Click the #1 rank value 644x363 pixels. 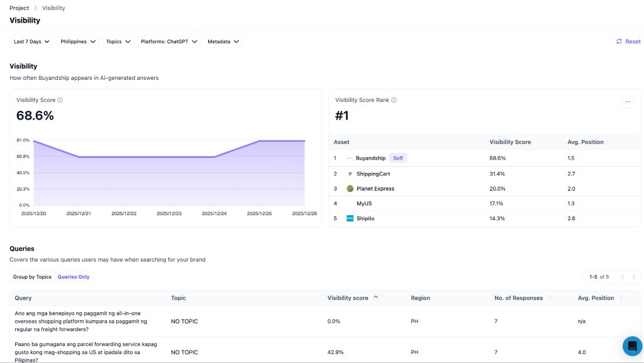(341, 116)
